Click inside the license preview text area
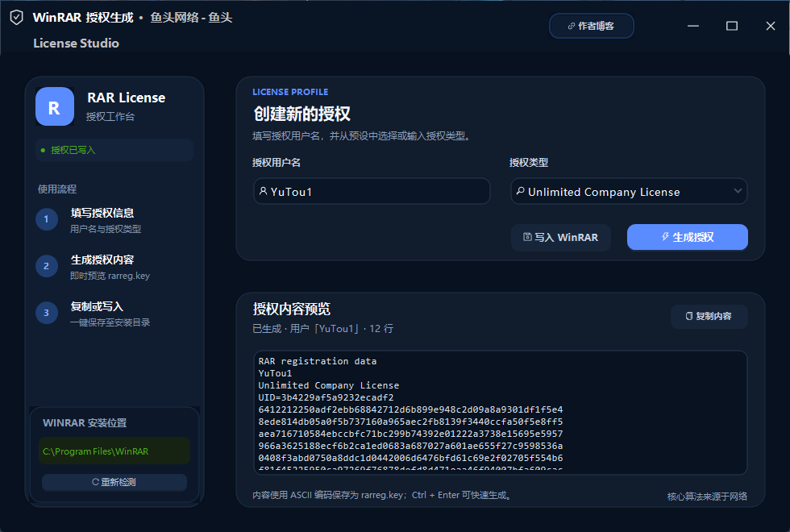The width and height of the screenshot is (790, 532). (x=501, y=412)
